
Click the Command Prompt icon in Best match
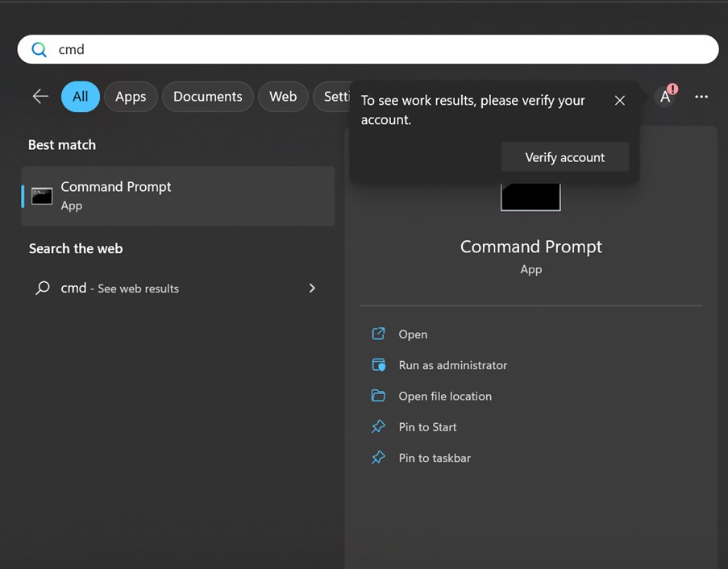(x=42, y=196)
